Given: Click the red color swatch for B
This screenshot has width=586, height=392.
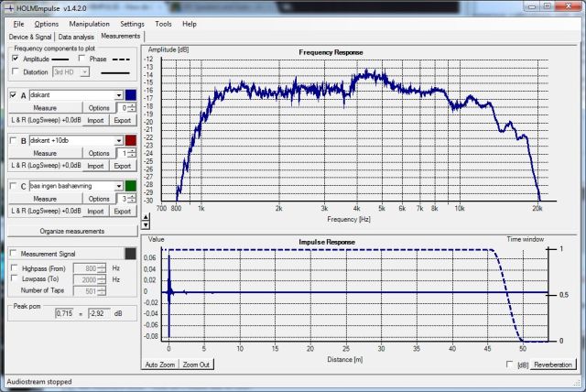Looking at the screenshot, I should [x=130, y=140].
